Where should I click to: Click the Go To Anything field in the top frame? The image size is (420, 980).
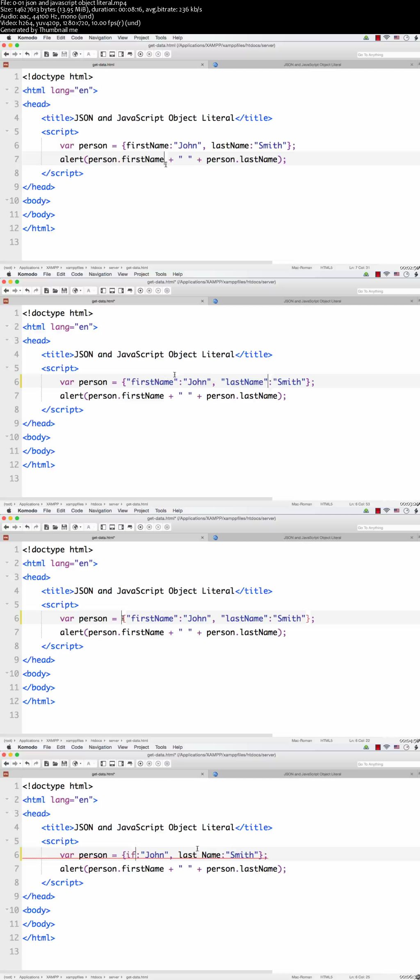(x=388, y=55)
